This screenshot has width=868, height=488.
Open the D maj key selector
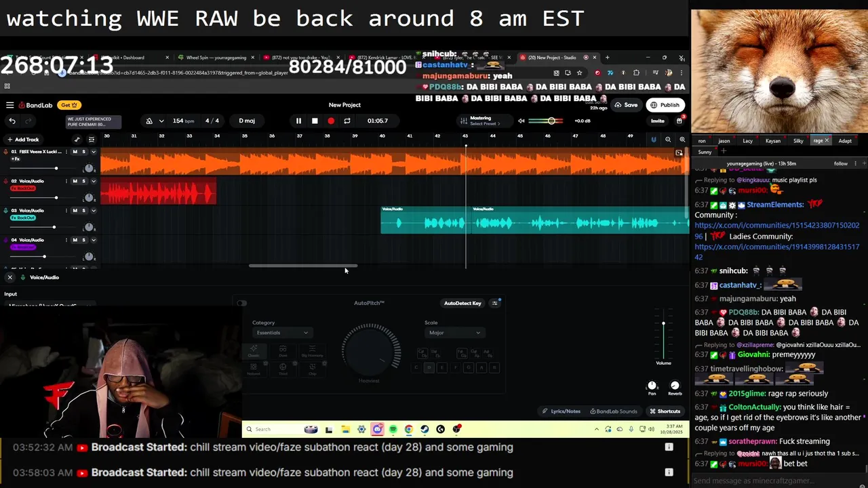(x=247, y=121)
